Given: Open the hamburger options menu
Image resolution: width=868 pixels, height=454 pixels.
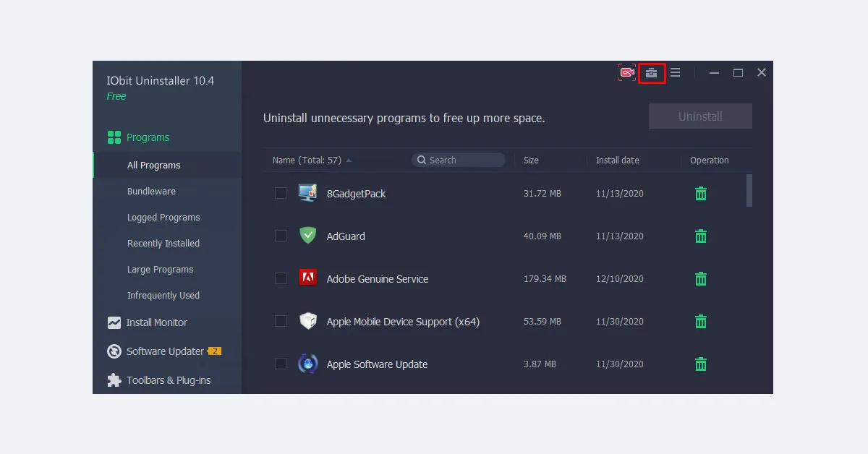Looking at the screenshot, I should point(675,72).
